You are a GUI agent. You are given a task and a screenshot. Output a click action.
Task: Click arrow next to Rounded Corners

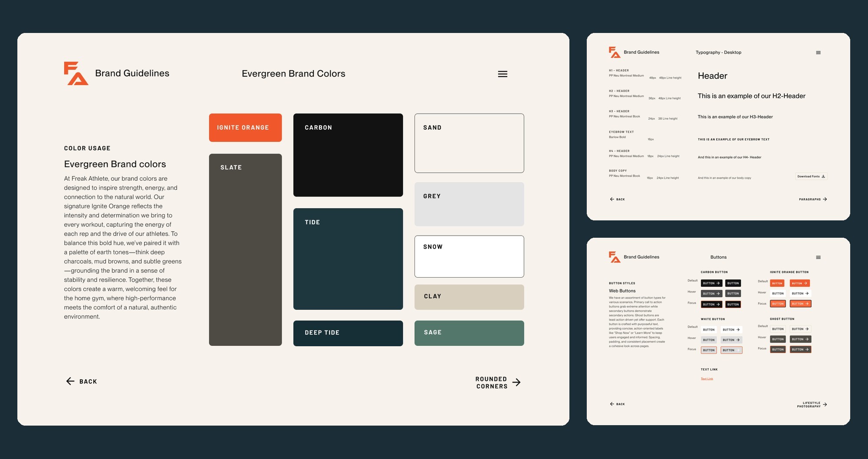point(516,382)
